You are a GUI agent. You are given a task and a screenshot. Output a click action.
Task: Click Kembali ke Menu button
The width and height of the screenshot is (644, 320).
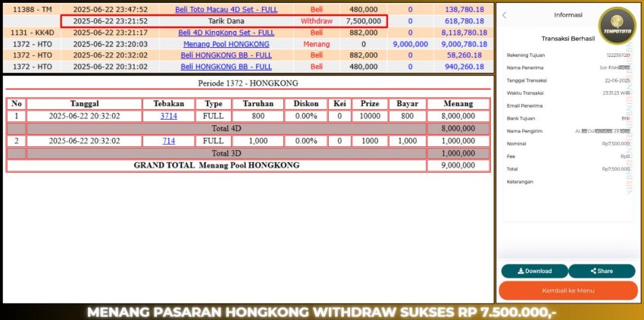568,290
